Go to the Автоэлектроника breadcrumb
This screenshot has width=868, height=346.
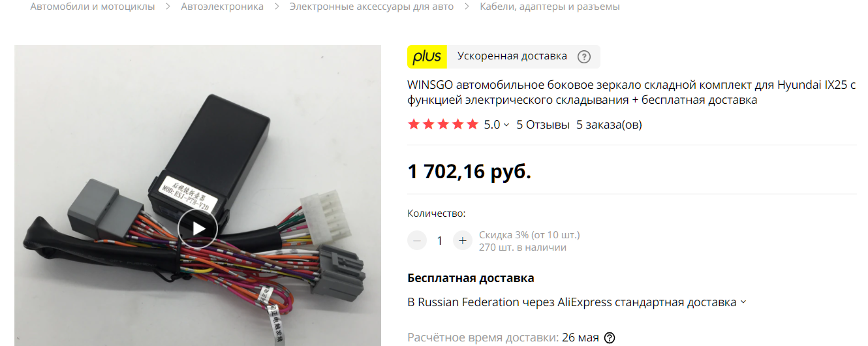pos(223,7)
